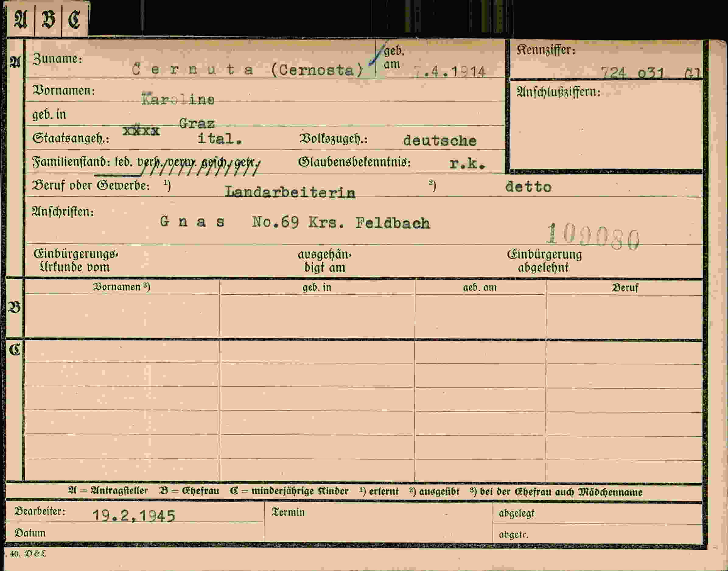The height and width of the screenshot is (571, 728).
Task: Click the footnote '2) ausgeübt'
Action: (434, 492)
